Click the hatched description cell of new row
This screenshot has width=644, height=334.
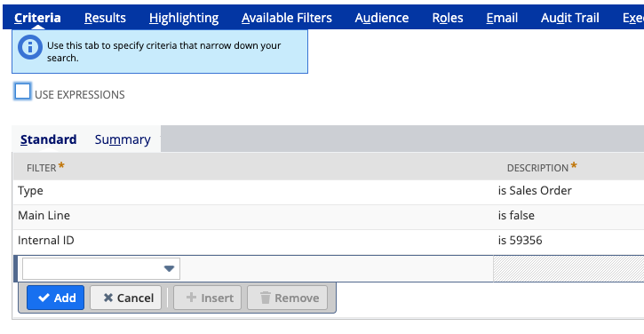pyautogui.click(x=568, y=268)
